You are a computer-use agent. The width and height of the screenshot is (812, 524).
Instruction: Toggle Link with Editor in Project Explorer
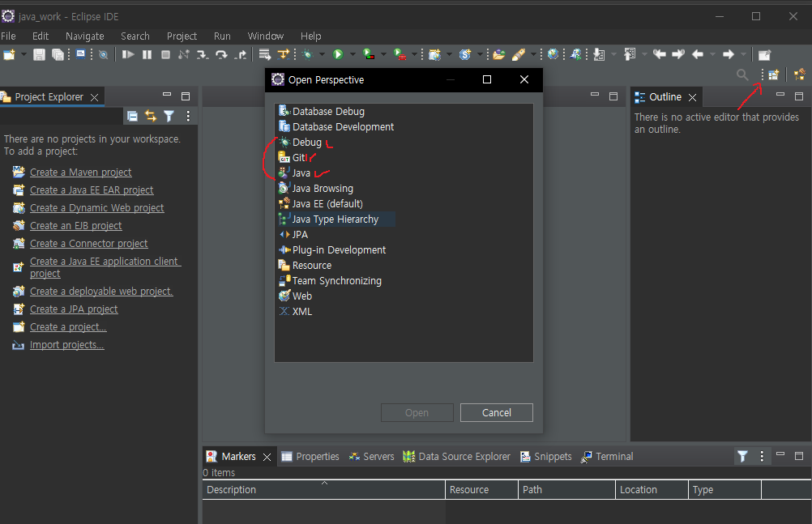[x=151, y=116]
